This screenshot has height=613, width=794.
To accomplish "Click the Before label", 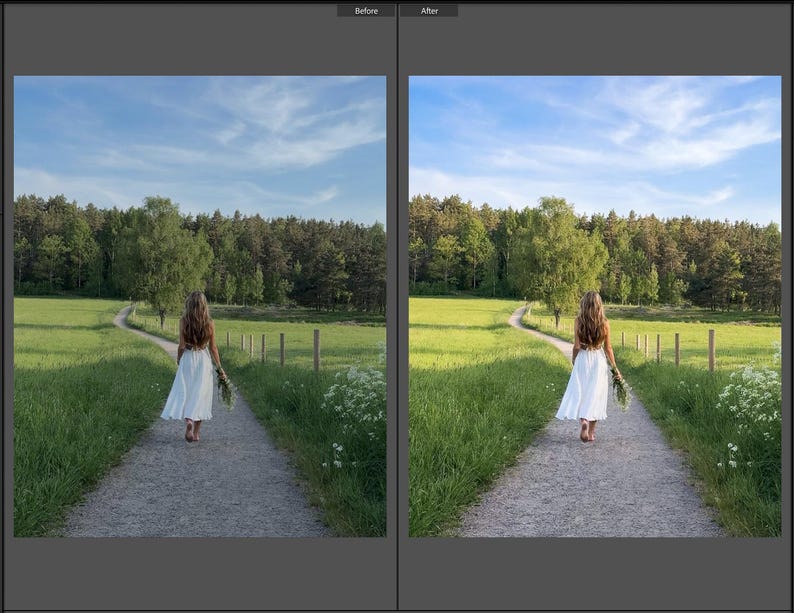I will [x=366, y=11].
